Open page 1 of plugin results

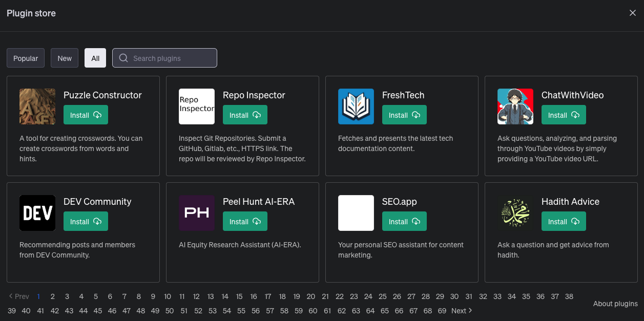click(38, 296)
